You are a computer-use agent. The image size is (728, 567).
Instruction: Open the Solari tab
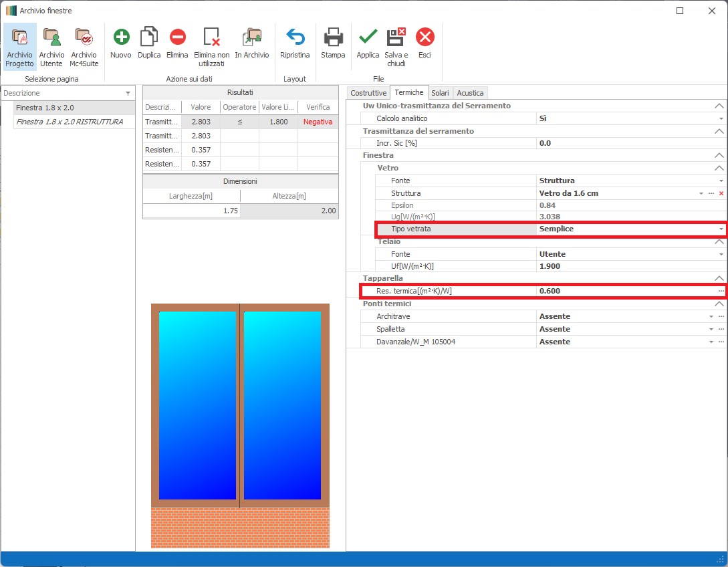tap(440, 93)
